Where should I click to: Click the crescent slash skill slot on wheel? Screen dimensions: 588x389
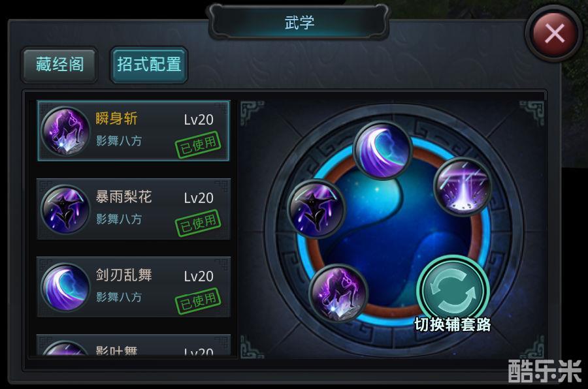382,150
